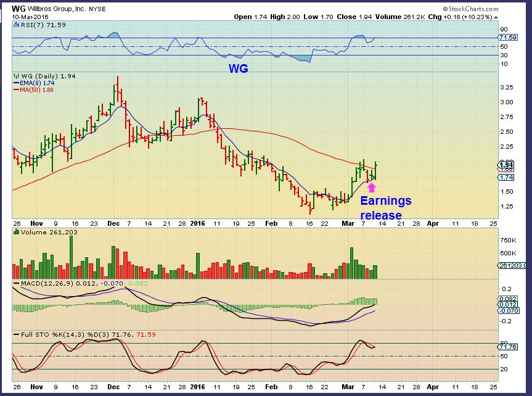This screenshot has width=532, height=396.
Task: Click the 500K volume axis label
Action: tap(508, 253)
